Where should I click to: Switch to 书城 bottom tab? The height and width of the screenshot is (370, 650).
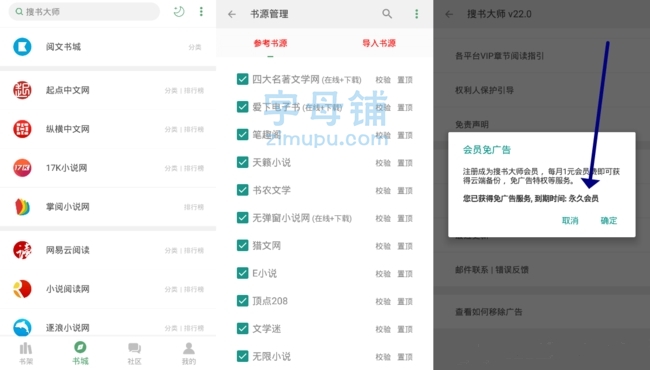point(80,353)
